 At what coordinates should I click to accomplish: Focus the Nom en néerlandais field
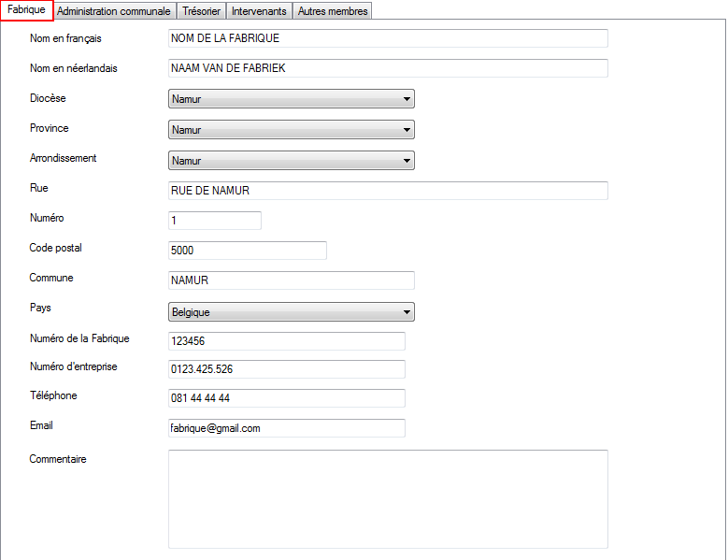coord(388,68)
